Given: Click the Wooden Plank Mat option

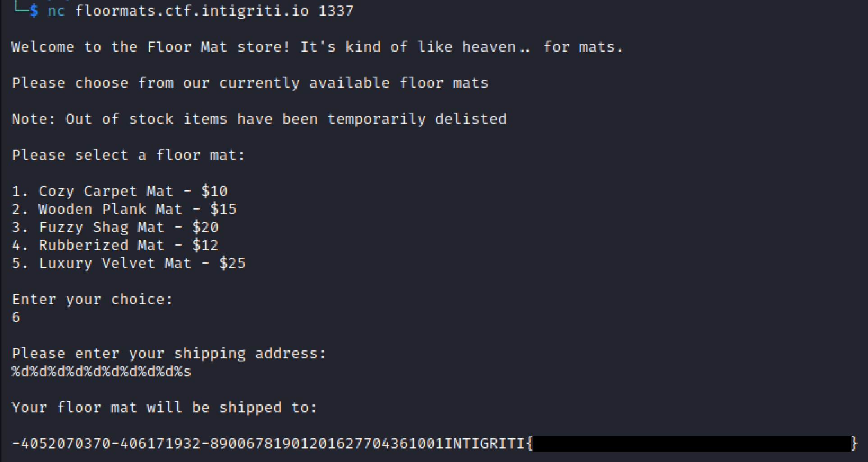Looking at the screenshot, I should [124, 209].
